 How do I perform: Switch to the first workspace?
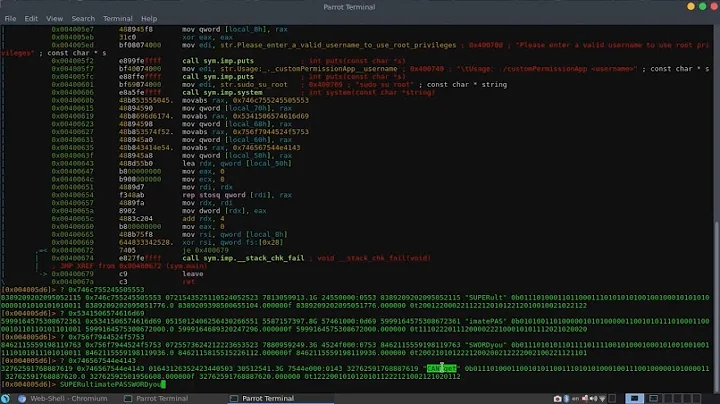pos(634,398)
